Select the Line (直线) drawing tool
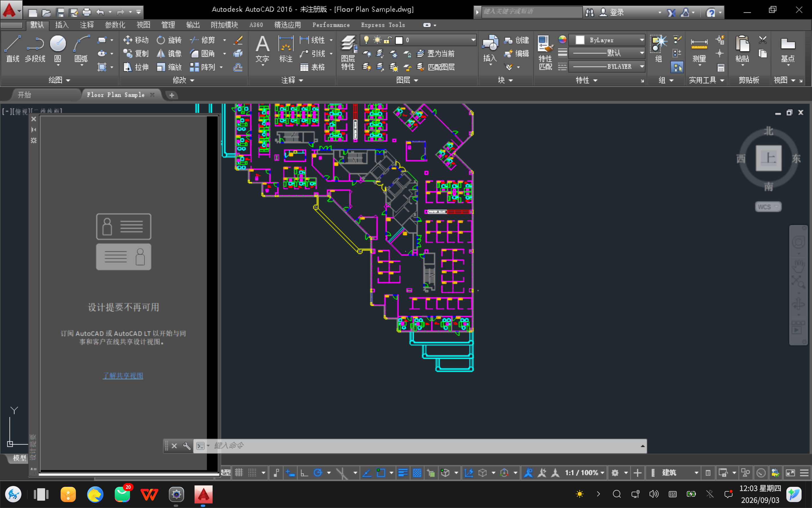This screenshot has width=812, height=508. click(13, 49)
